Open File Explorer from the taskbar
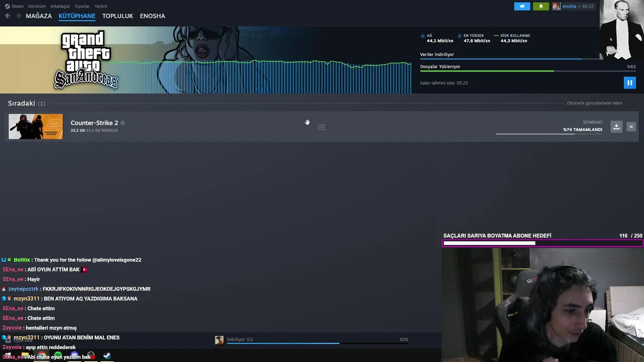Screen dimensions: 644x362 [25, 356]
